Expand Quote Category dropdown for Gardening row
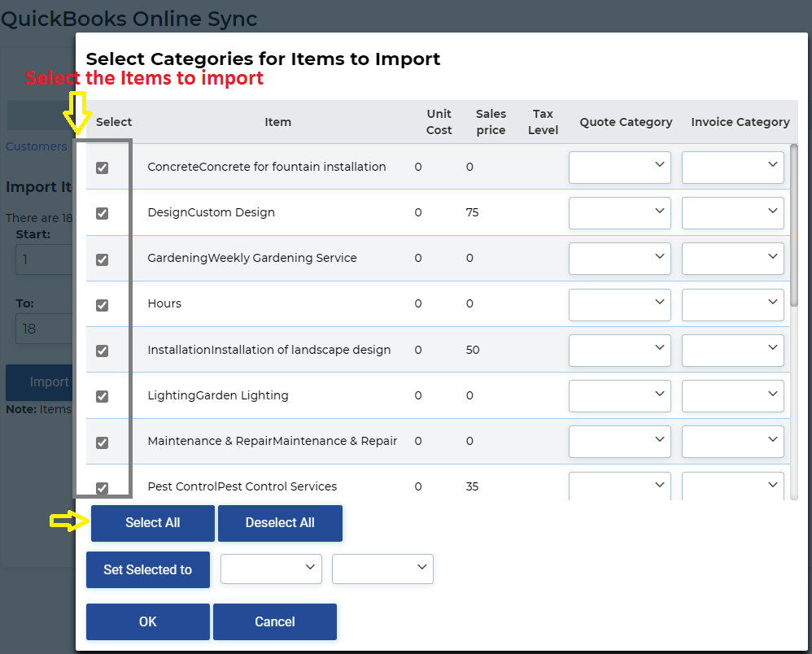 pos(619,259)
